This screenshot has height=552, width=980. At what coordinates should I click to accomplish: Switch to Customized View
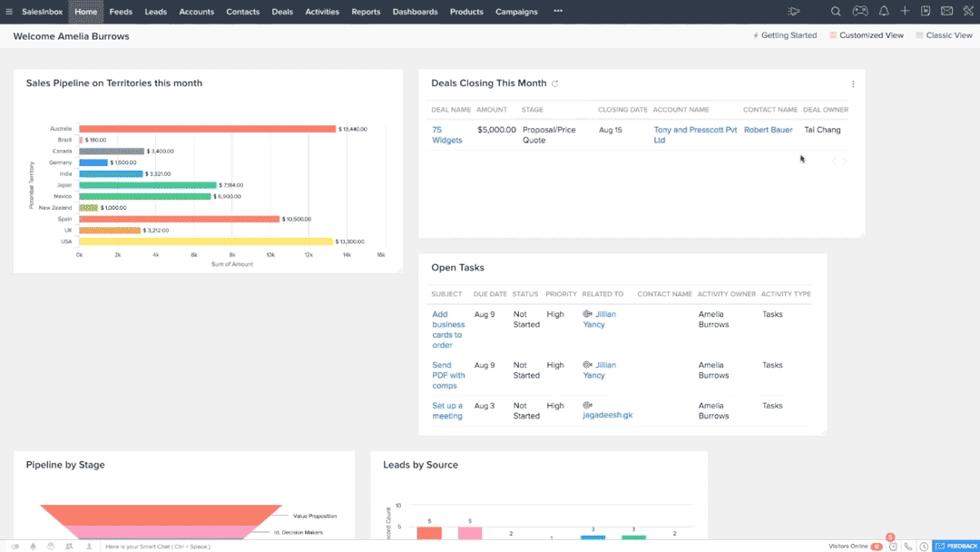867,35
